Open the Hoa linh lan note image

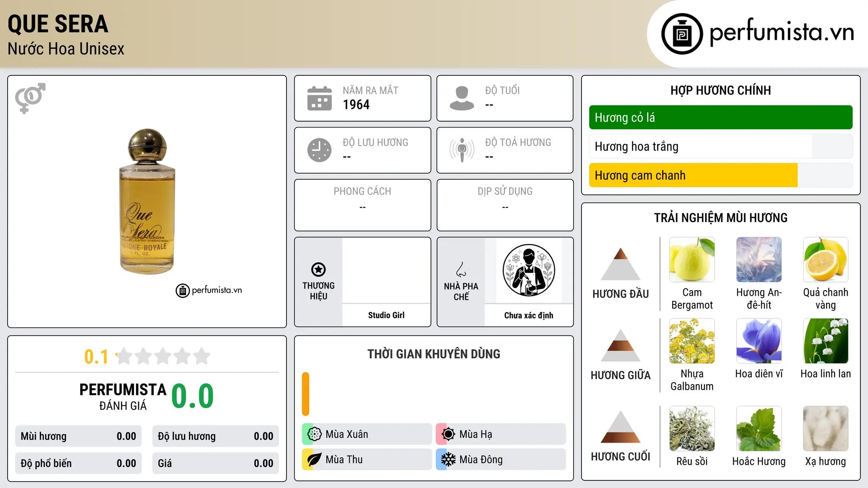coord(826,341)
